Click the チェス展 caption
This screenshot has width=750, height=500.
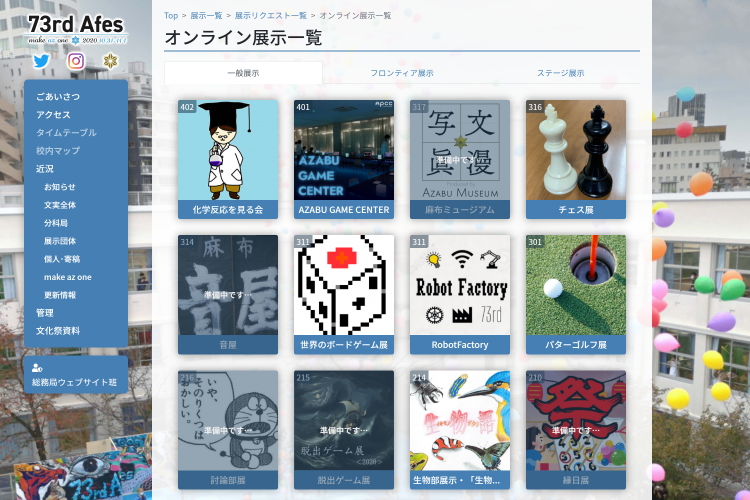576,210
